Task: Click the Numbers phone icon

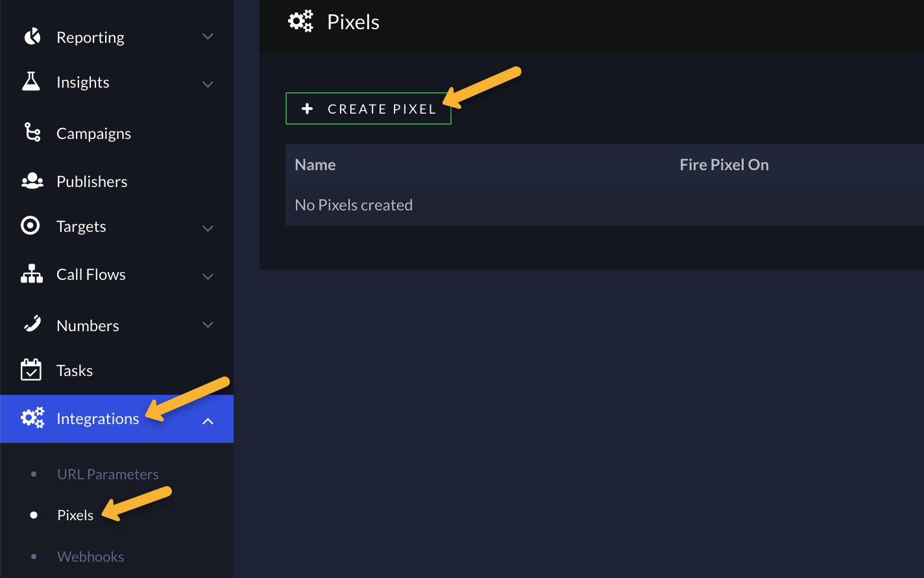Action: click(x=32, y=323)
